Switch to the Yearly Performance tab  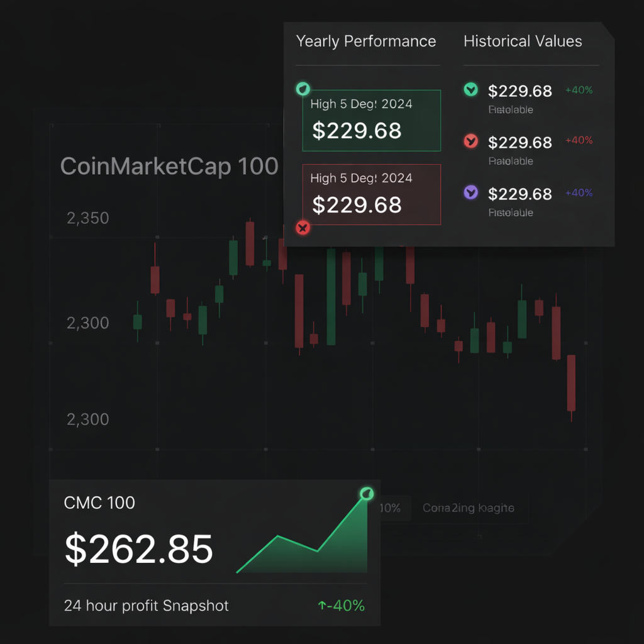coord(366,42)
